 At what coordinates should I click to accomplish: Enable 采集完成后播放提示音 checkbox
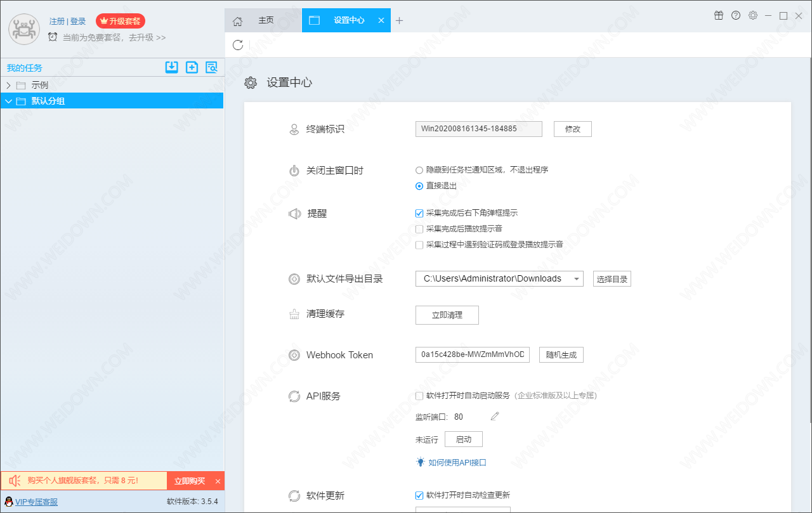point(419,229)
